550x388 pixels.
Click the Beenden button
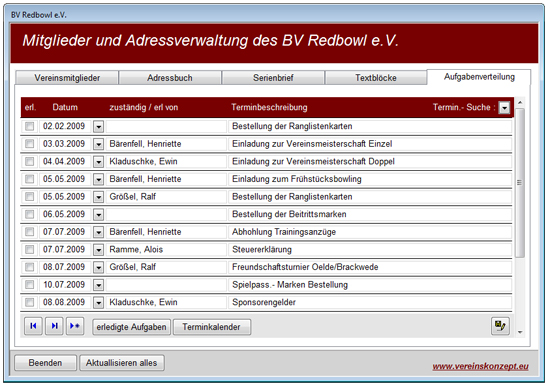point(45,363)
